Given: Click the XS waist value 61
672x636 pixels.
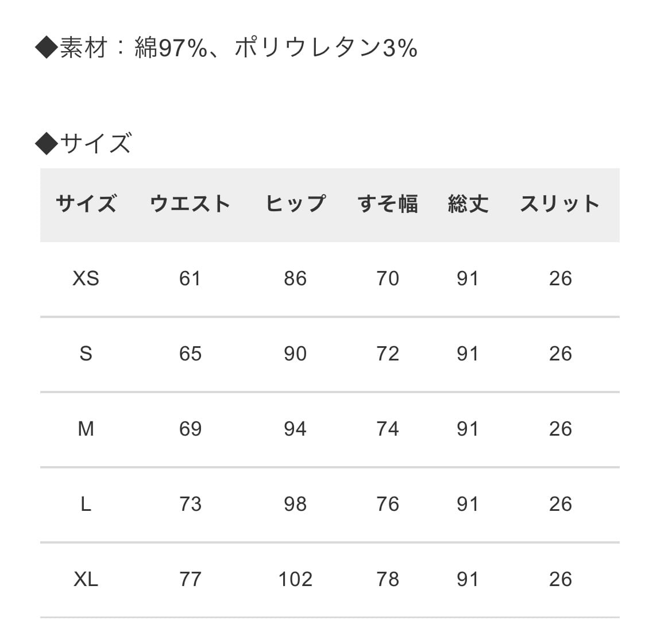Looking at the screenshot, I should (x=190, y=279).
